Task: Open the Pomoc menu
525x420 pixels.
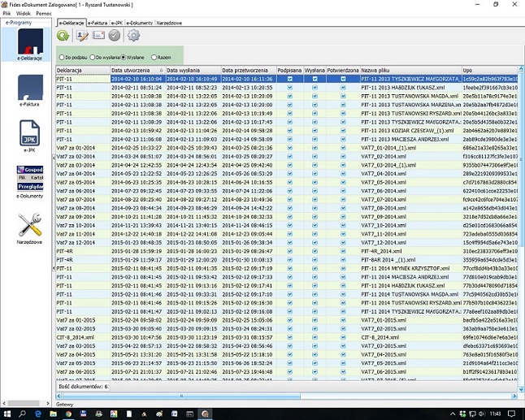Action: click(44, 13)
